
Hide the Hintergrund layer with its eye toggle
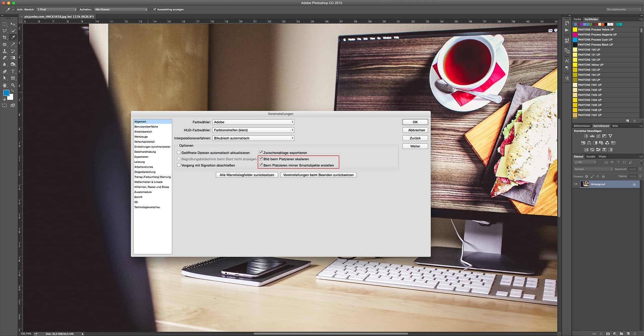point(576,184)
